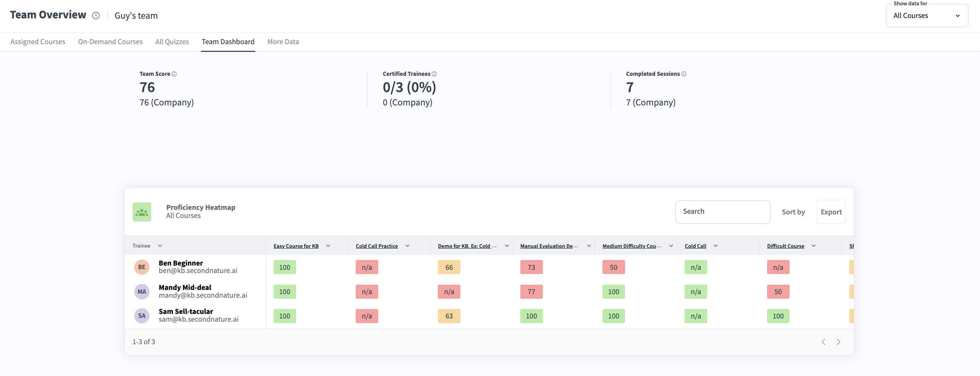
Task: Click the green Proficiency Heatmap team icon
Action: [x=142, y=212]
